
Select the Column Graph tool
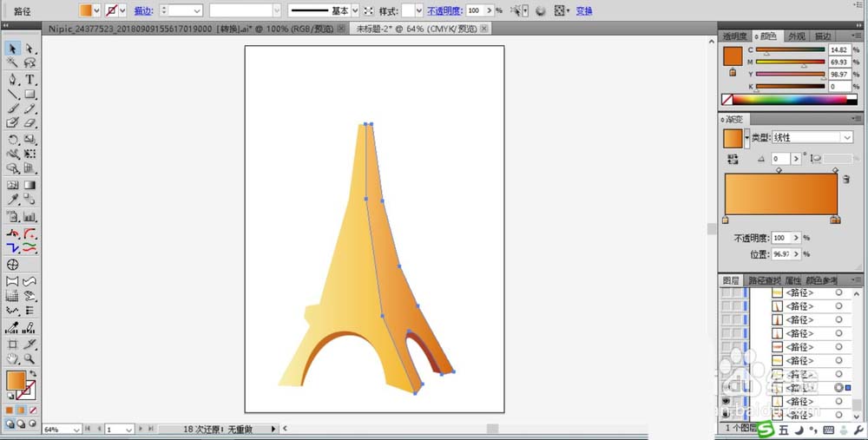[30, 216]
